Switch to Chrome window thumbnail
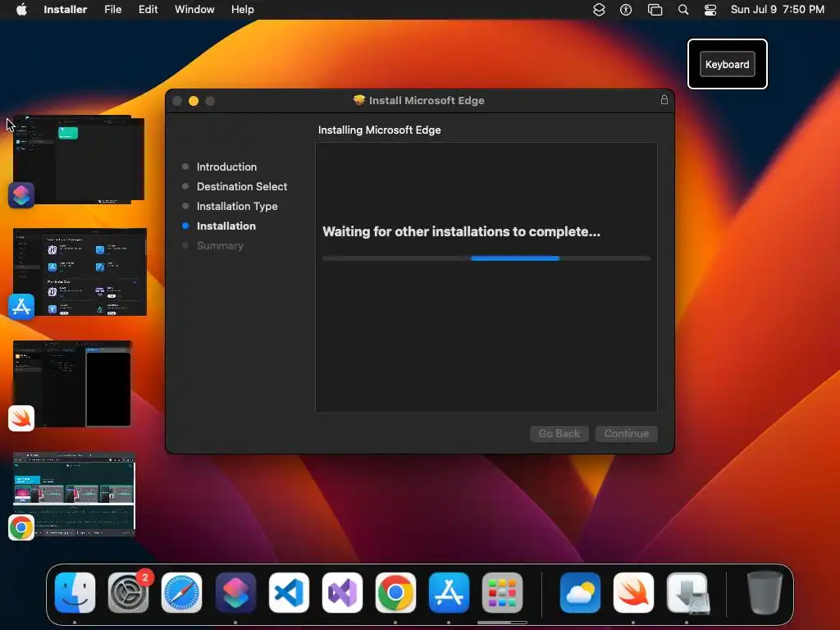 pyautogui.click(x=74, y=494)
